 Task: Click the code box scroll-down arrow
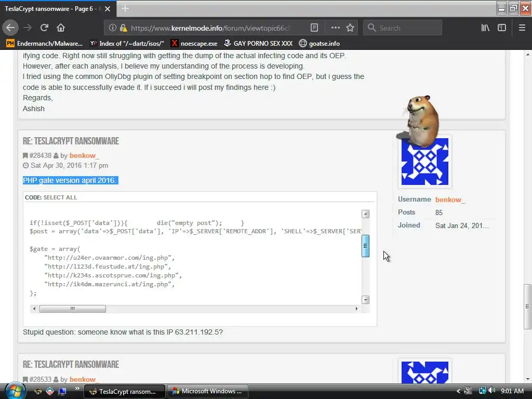pos(365,300)
